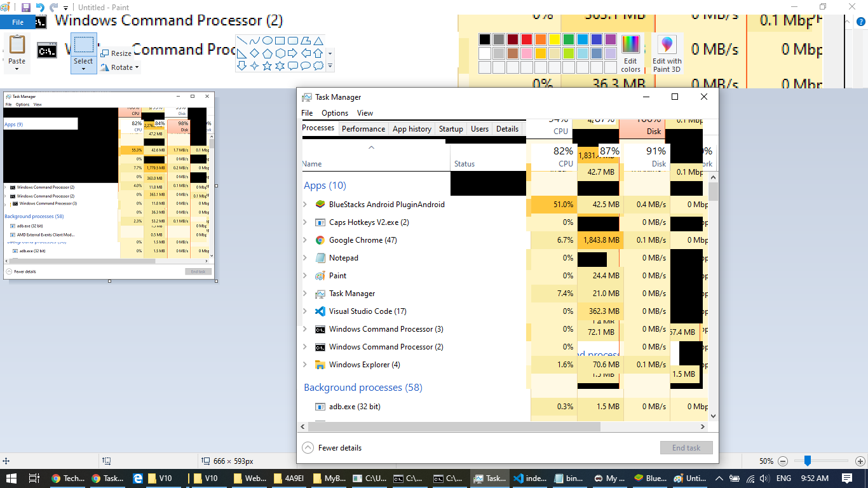Activate the rectangular Select tool in Paint
This screenshot has width=868, height=488.
point(83,44)
